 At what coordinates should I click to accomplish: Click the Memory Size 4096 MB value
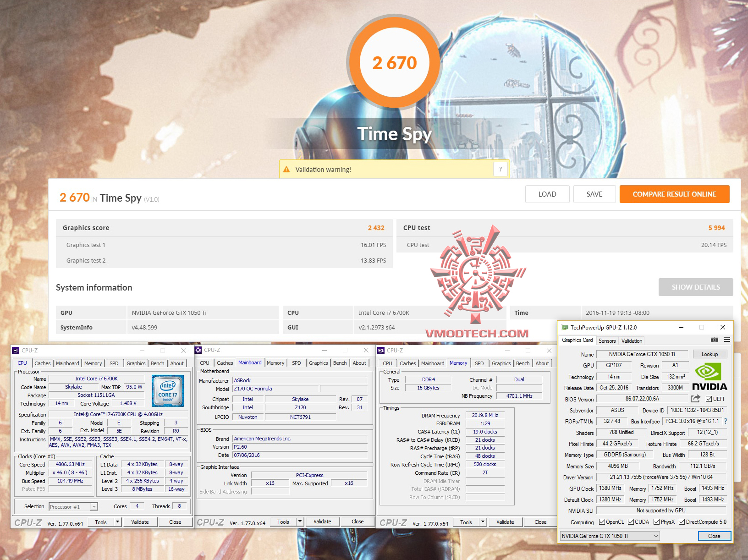[x=618, y=466]
